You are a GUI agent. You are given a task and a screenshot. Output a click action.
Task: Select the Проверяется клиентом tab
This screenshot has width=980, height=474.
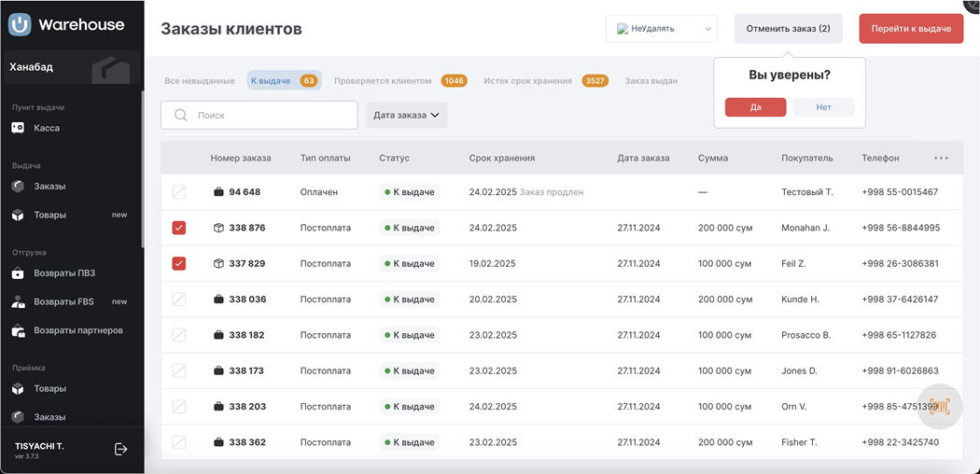tap(399, 81)
